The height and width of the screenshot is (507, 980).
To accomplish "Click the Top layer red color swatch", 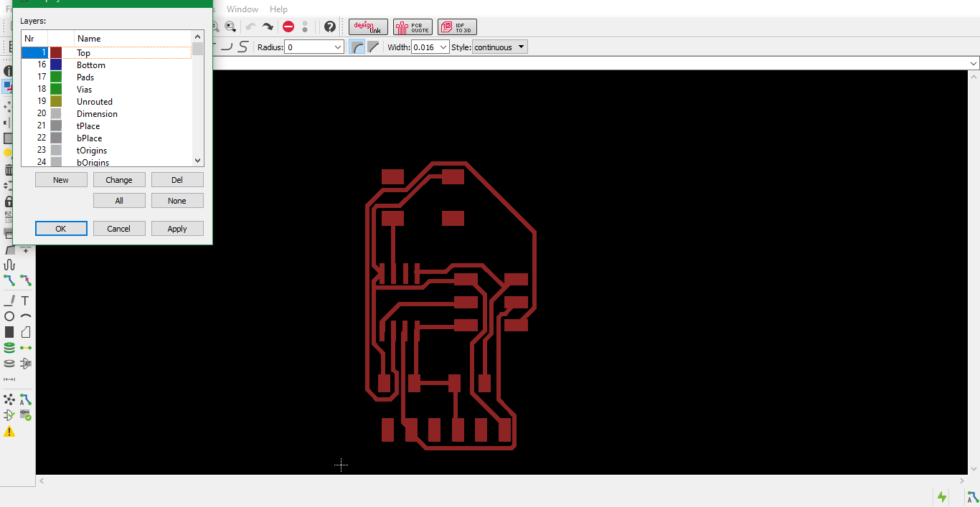I will click(x=56, y=52).
